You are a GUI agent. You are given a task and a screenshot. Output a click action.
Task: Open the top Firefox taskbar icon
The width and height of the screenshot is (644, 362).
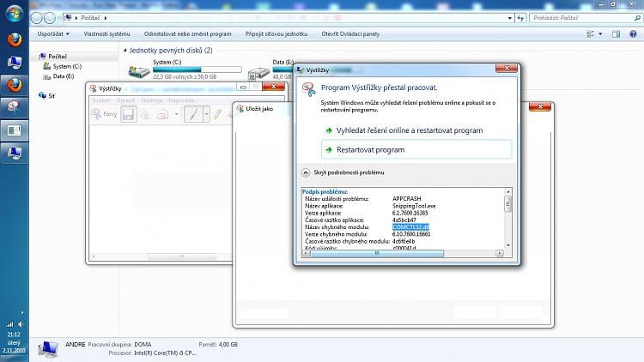click(x=15, y=39)
